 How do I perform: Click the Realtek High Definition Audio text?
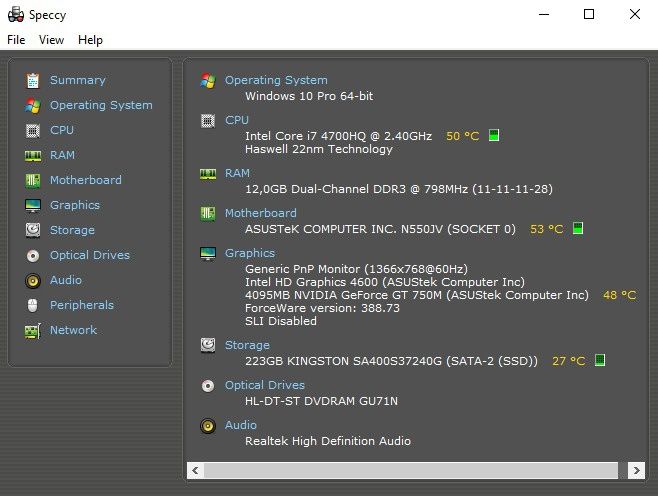pyautogui.click(x=328, y=441)
